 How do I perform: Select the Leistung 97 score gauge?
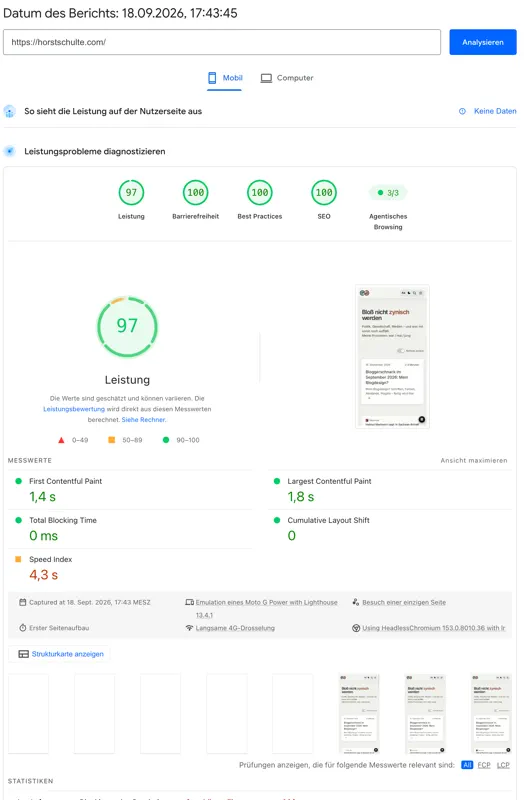pos(131,192)
